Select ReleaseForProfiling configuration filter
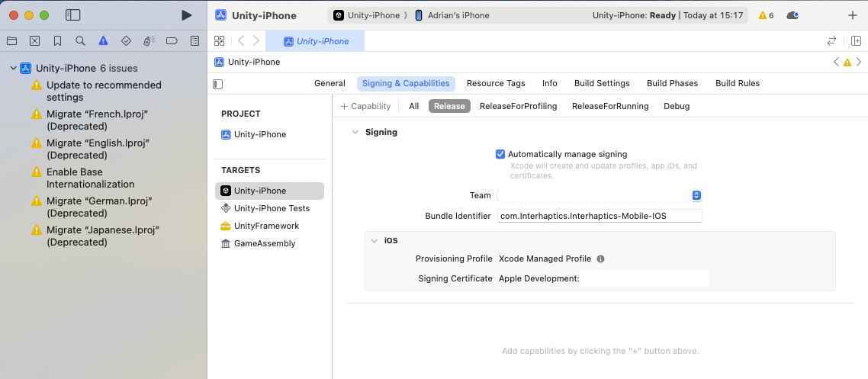Screen dimensions: 868x379 pos(518,106)
